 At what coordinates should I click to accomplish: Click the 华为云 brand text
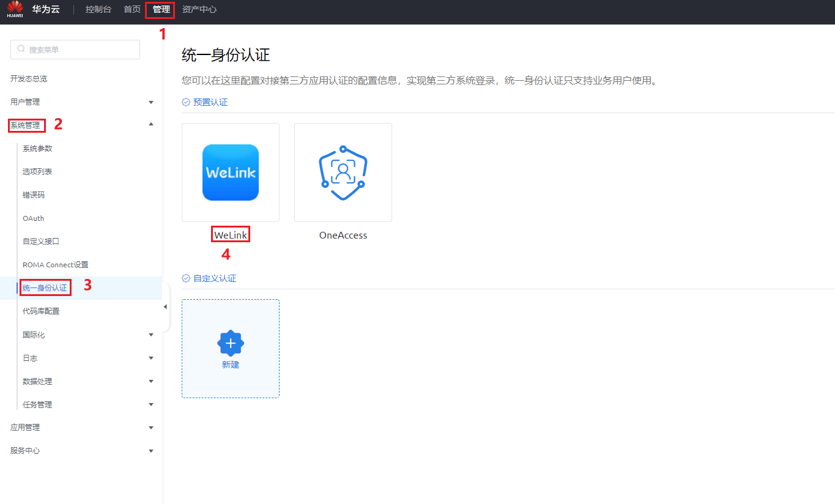pyautogui.click(x=46, y=10)
